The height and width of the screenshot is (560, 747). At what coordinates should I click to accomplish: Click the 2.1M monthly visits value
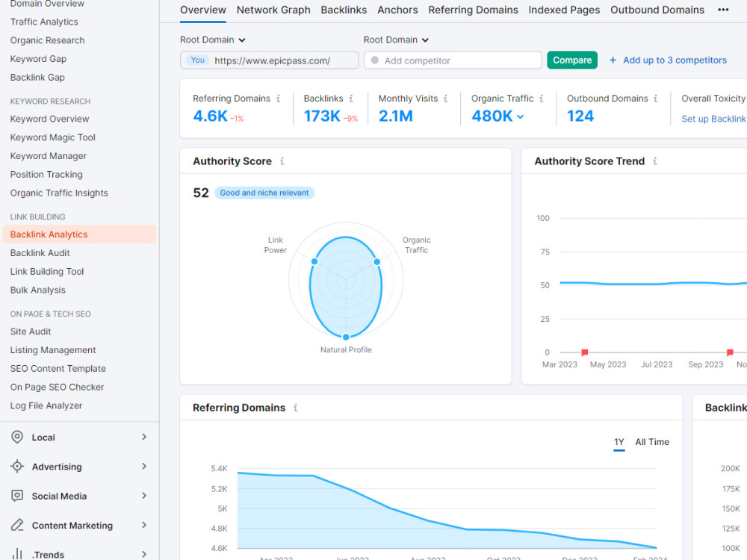coord(395,116)
